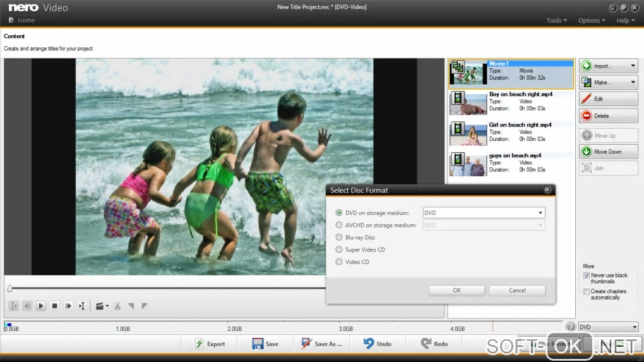Confirm with OK in Select Disc Format
This screenshot has height=362, width=644.
456,290
